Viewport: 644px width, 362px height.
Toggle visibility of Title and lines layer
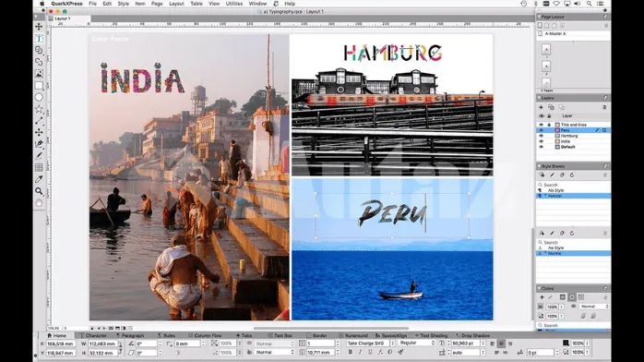coord(541,125)
